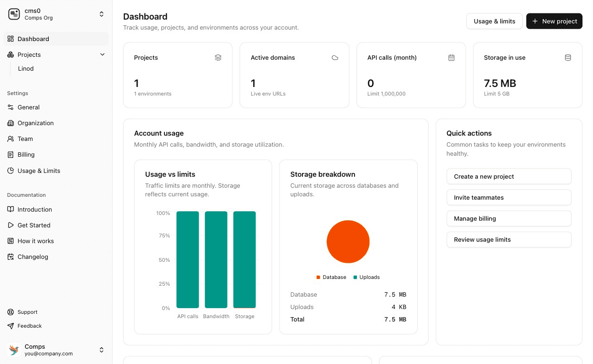Click the orange Database legend swatch
The height and width of the screenshot is (364, 593).
coord(317,277)
